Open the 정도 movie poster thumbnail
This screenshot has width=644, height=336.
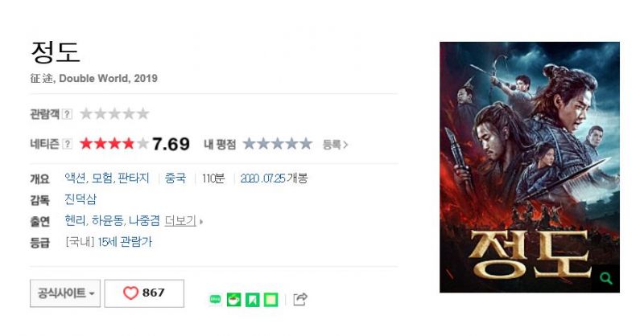530,167
